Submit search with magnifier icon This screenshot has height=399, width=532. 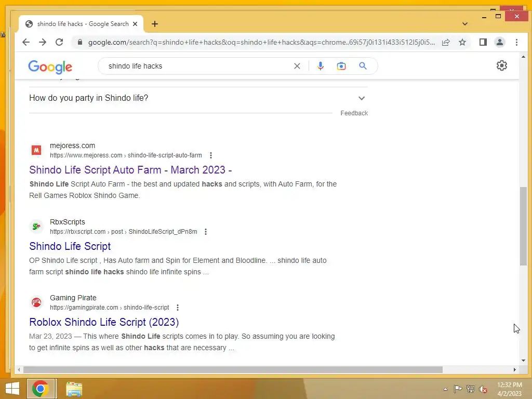point(363,66)
